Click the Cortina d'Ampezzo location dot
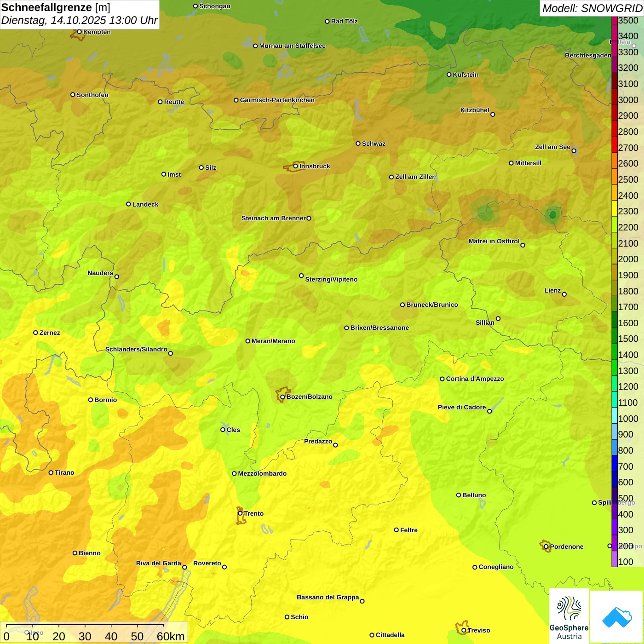This screenshot has height=644, width=644. tap(442, 379)
